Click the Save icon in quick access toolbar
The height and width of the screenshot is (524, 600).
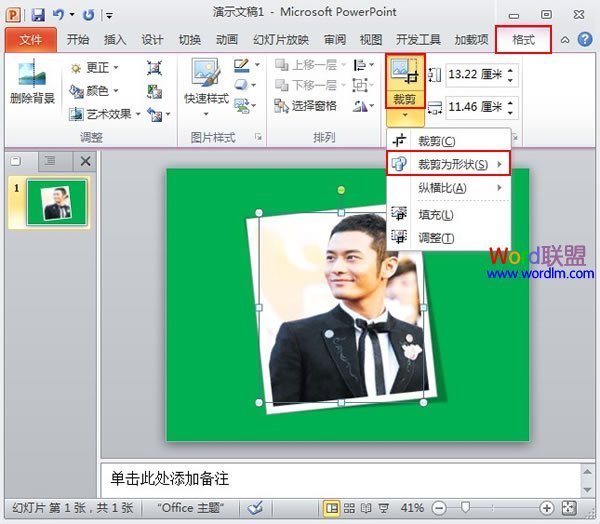(x=38, y=15)
